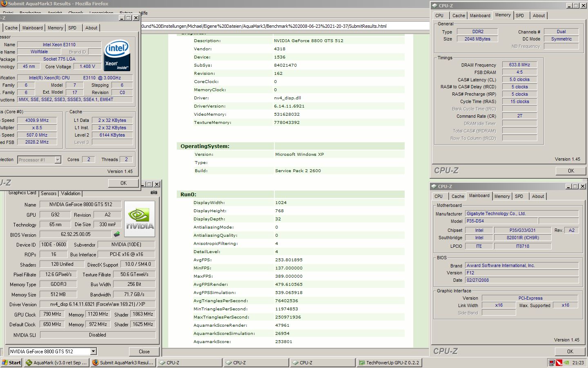
Task: Click the NVIDIA logo in GPU-Z
Action: pyautogui.click(x=140, y=219)
